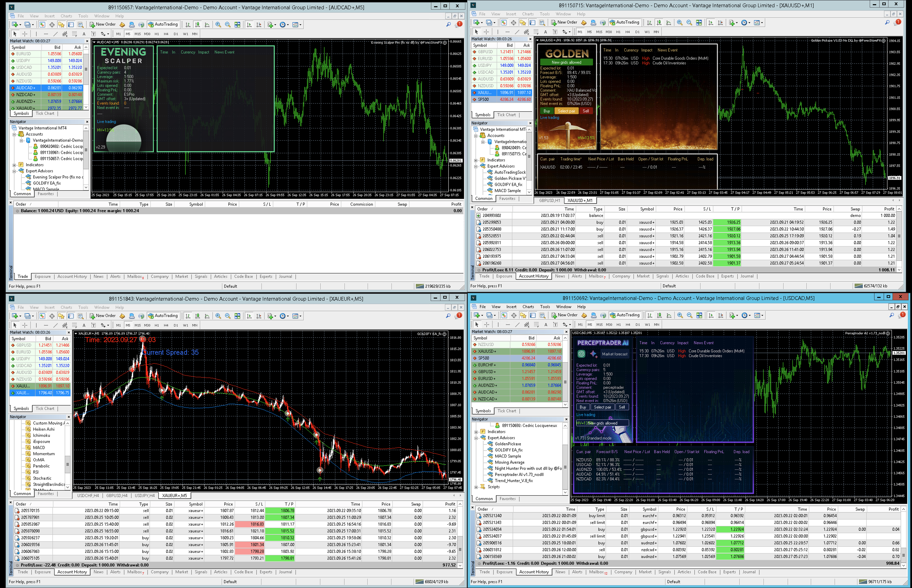Select M15 timeframe in USDCAD window
This screenshot has width=912, height=588.
(x=599, y=324)
